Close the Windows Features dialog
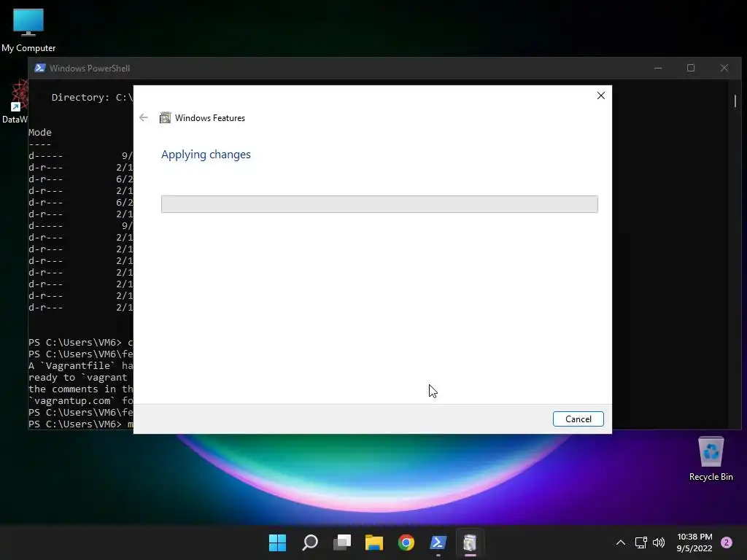The height and width of the screenshot is (560, 747). pyautogui.click(x=601, y=96)
